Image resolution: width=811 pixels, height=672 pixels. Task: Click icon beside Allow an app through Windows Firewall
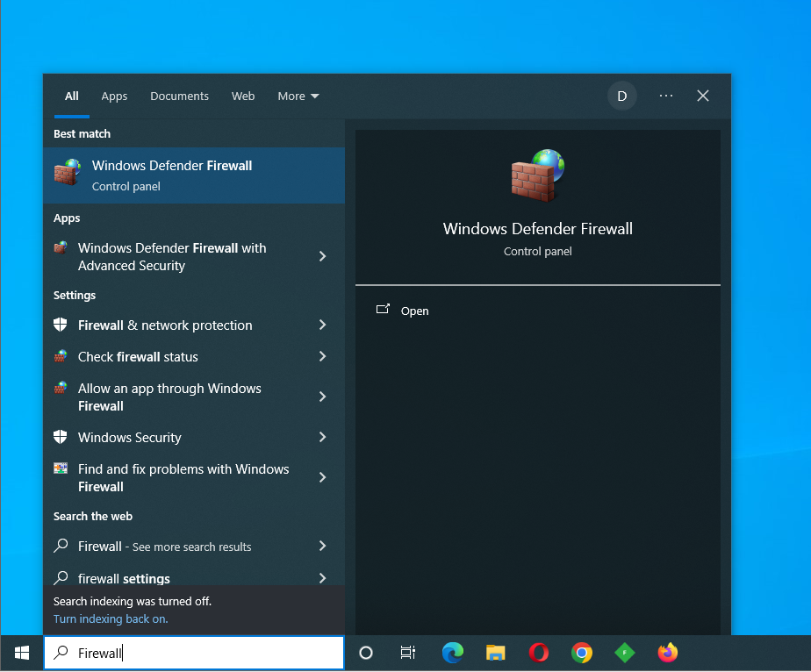pos(61,388)
